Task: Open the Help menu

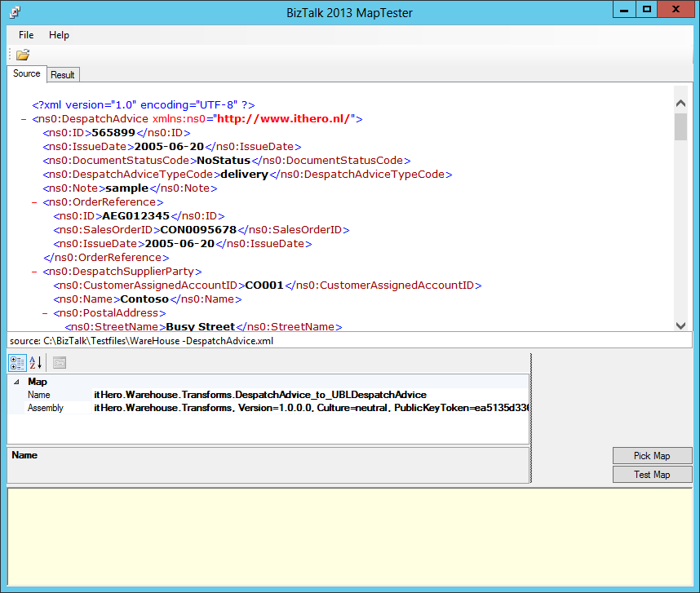Action: pyautogui.click(x=59, y=35)
